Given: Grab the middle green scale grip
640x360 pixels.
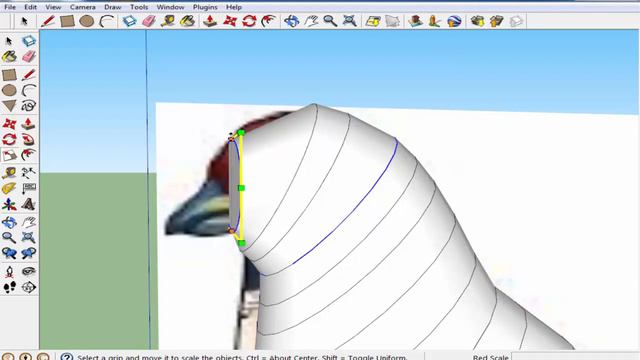Looking at the screenshot, I should tap(241, 188).
